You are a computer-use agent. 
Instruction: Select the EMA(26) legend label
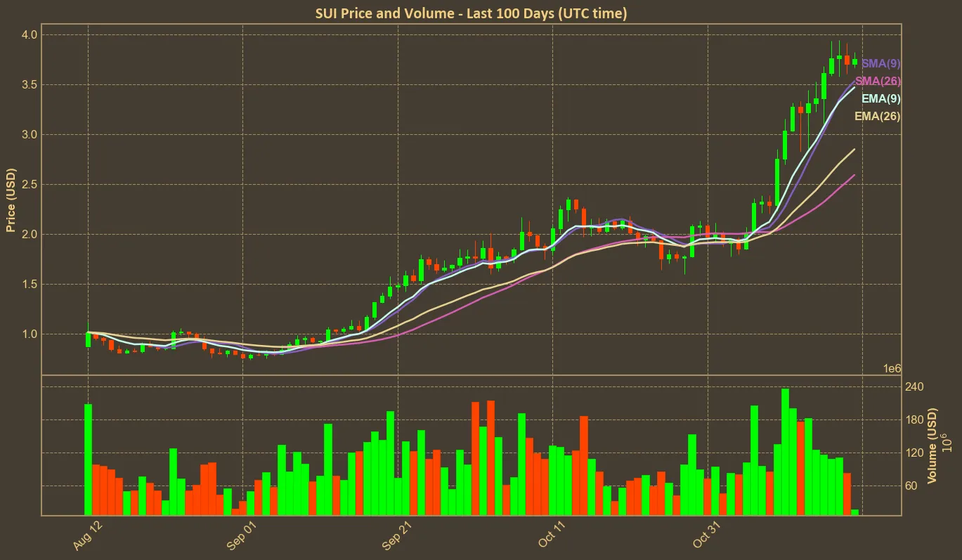pyautogui.click(x=878, y=117)
